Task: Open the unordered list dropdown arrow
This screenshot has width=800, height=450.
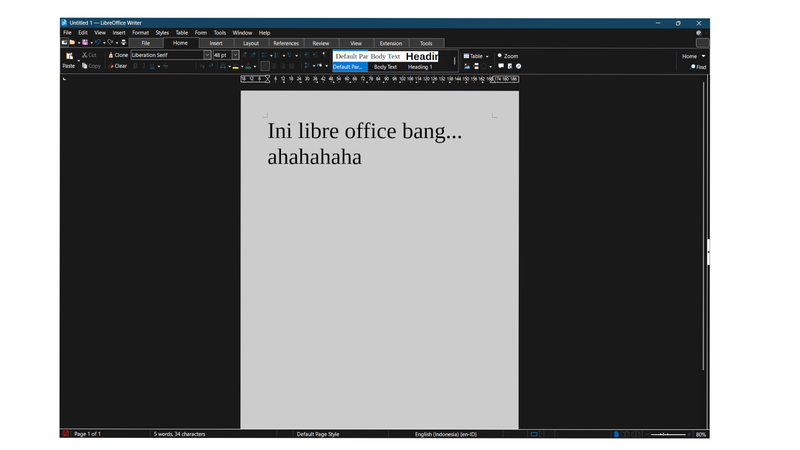Action: 271,56
